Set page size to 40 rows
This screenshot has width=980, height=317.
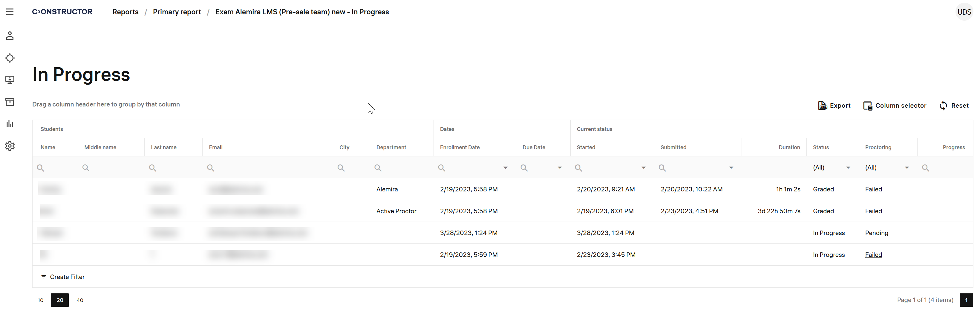80,300
